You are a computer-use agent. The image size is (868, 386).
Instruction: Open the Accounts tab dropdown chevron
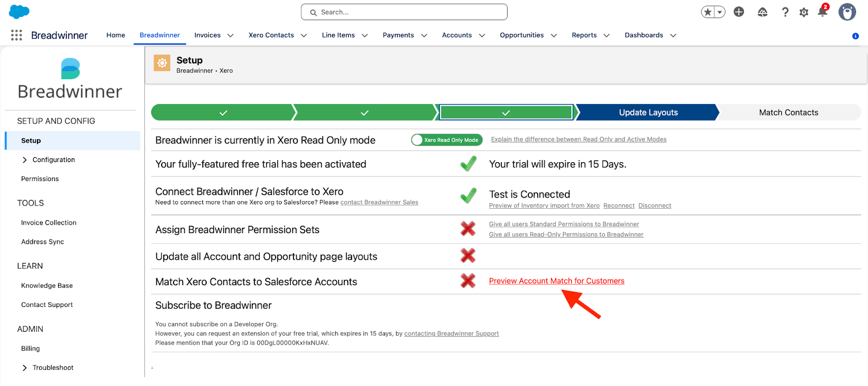(x=482, y=36)
